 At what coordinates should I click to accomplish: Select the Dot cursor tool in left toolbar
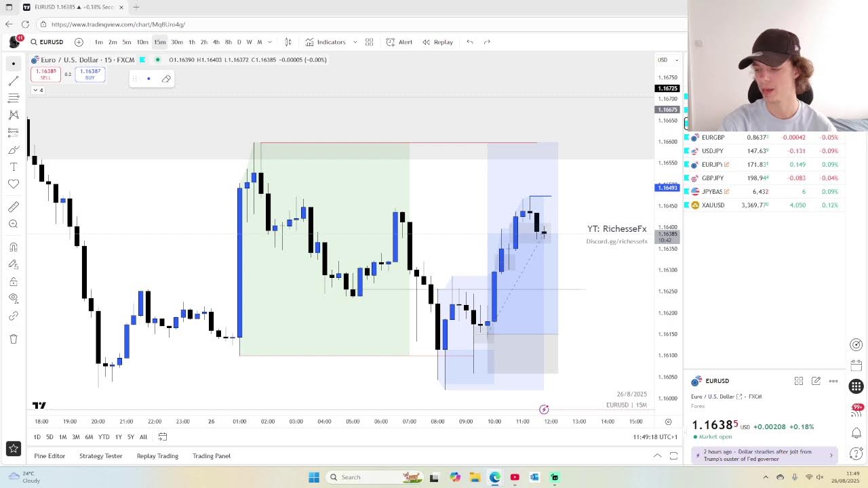tap(13, 64)
